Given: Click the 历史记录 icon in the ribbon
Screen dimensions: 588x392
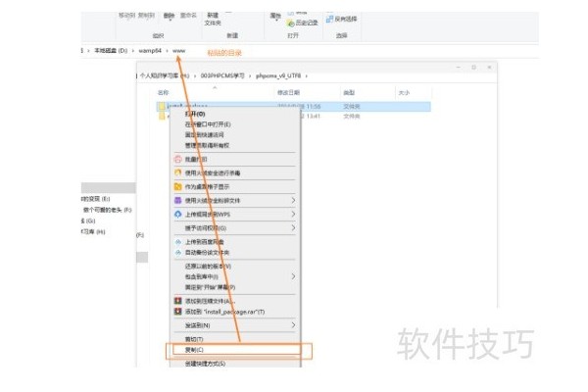Looking at the screenshot, I should pyautogui.click(x=291, y=24).
